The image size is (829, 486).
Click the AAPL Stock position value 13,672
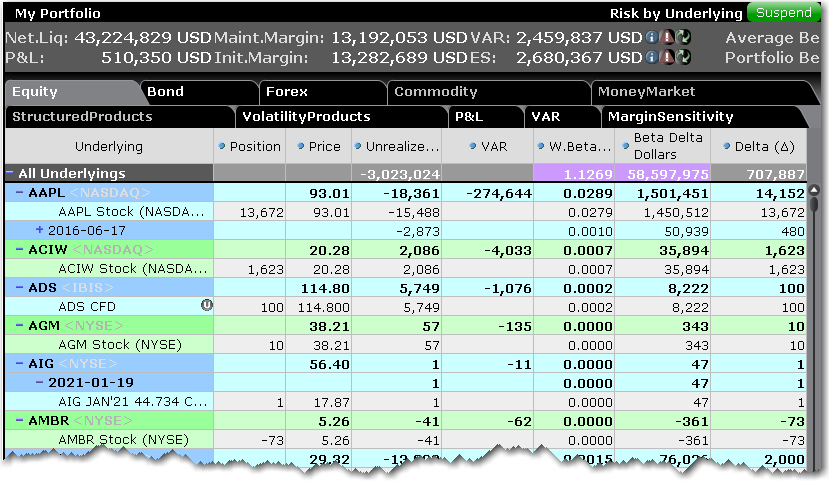click(262, 213)
